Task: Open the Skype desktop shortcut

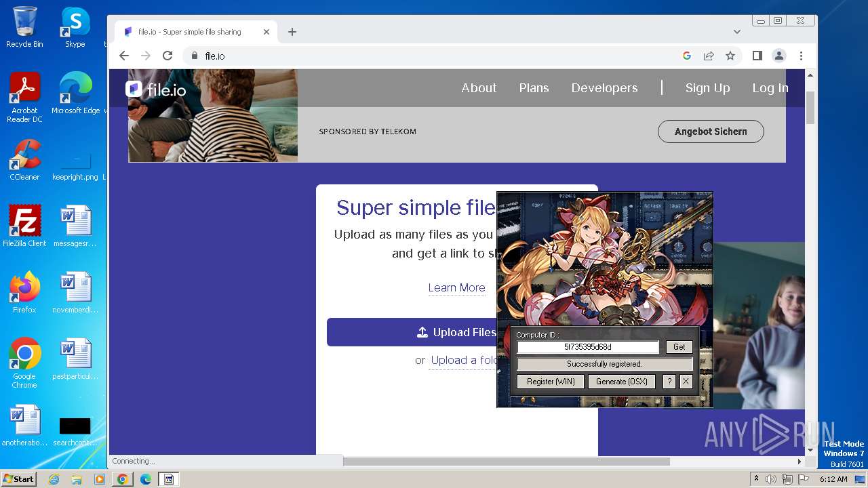Action: [x=75, y=27]
